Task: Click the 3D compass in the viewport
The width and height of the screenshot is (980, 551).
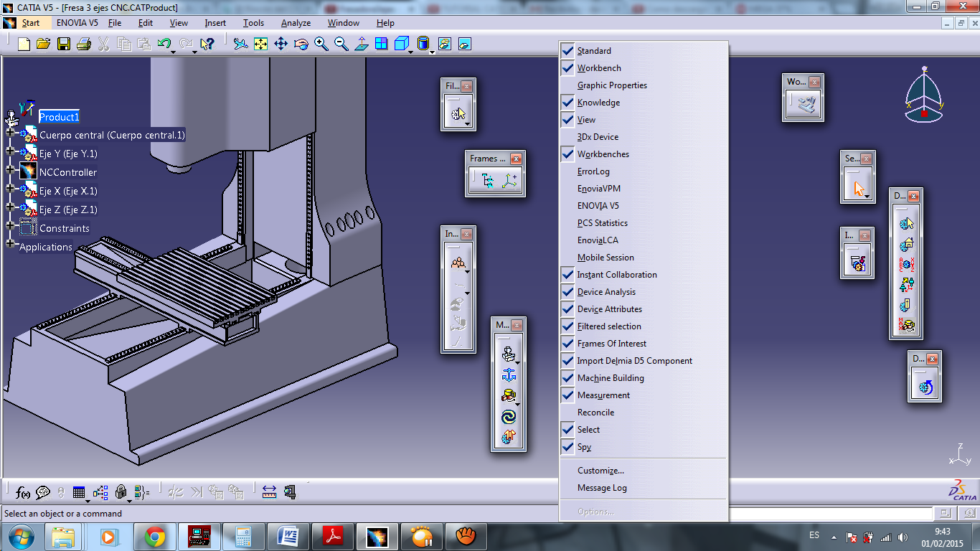Action: pos(924,95)
